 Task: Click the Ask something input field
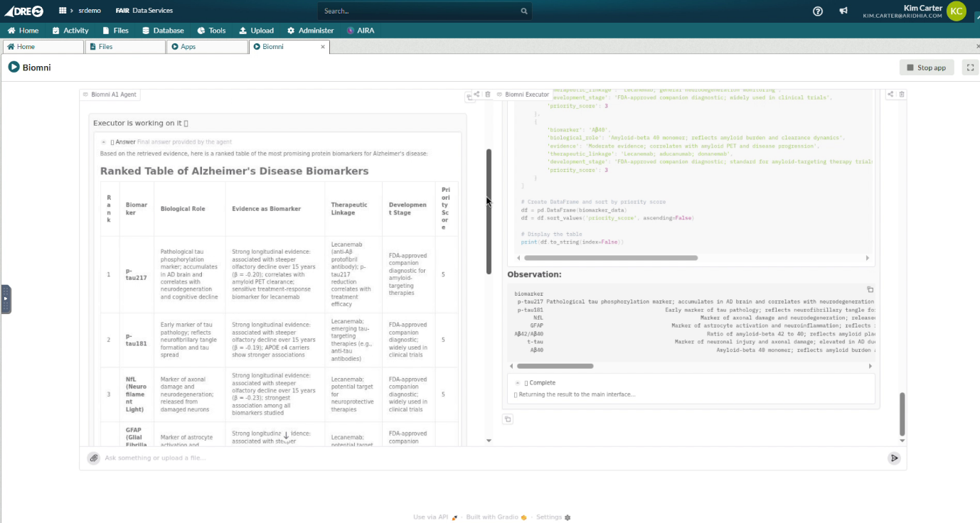tap(491, 458)
